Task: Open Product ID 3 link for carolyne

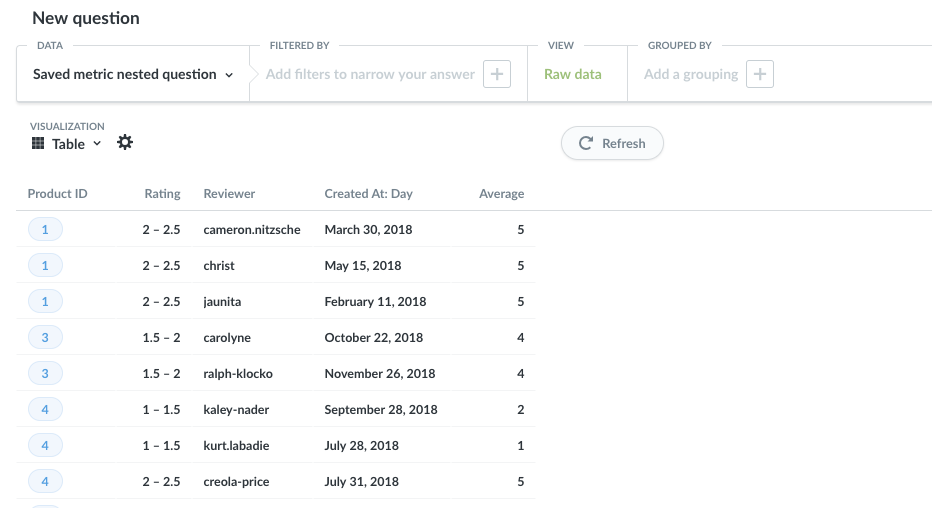Action: pos(45,338)
